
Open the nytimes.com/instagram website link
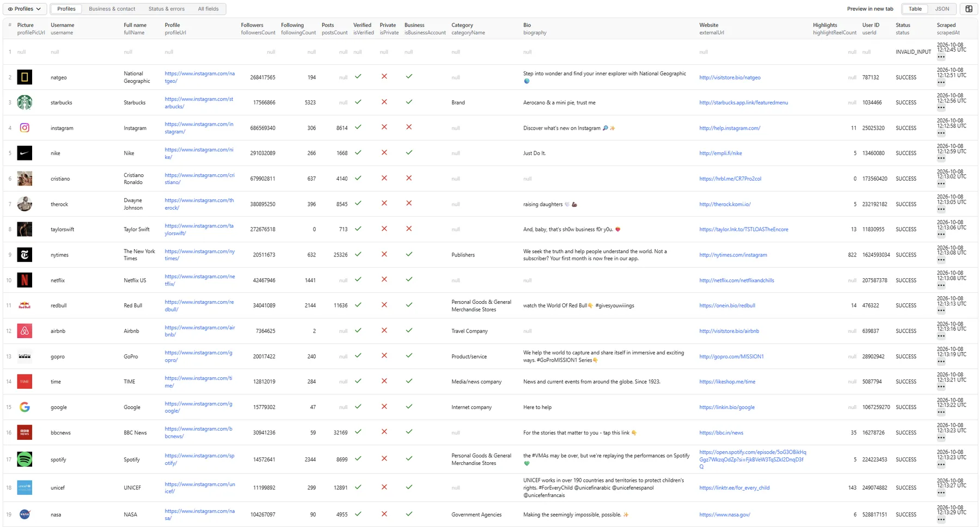[733, 255]
